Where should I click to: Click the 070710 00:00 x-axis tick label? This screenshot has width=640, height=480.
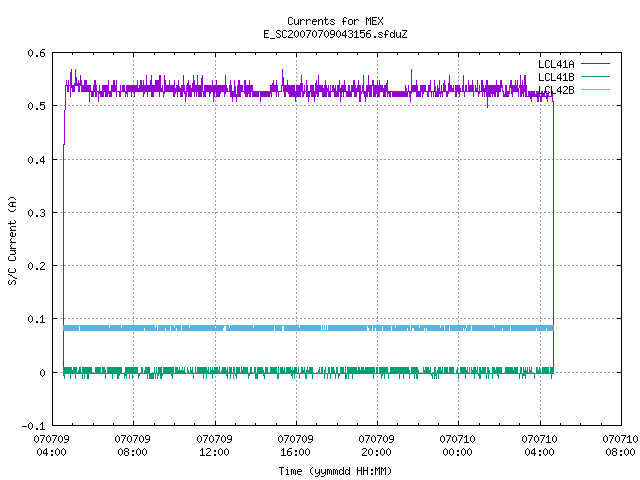(x=457, y=446)
